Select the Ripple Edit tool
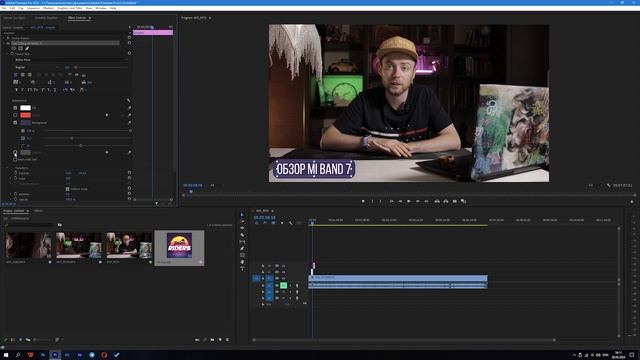640x360 pixels. coord(242,228)
